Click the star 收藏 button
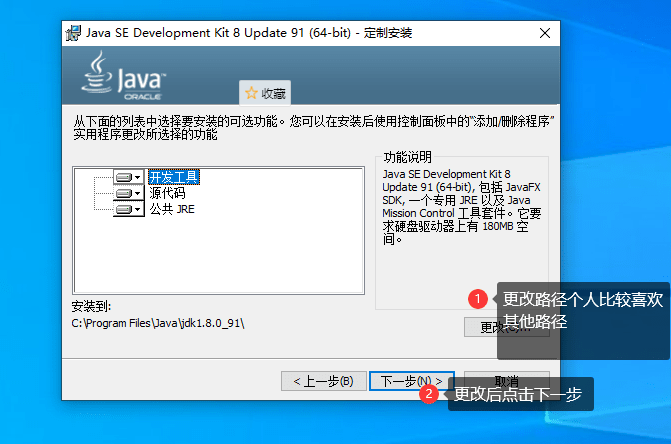Screen dimensions: 671x444 (265, 93)
